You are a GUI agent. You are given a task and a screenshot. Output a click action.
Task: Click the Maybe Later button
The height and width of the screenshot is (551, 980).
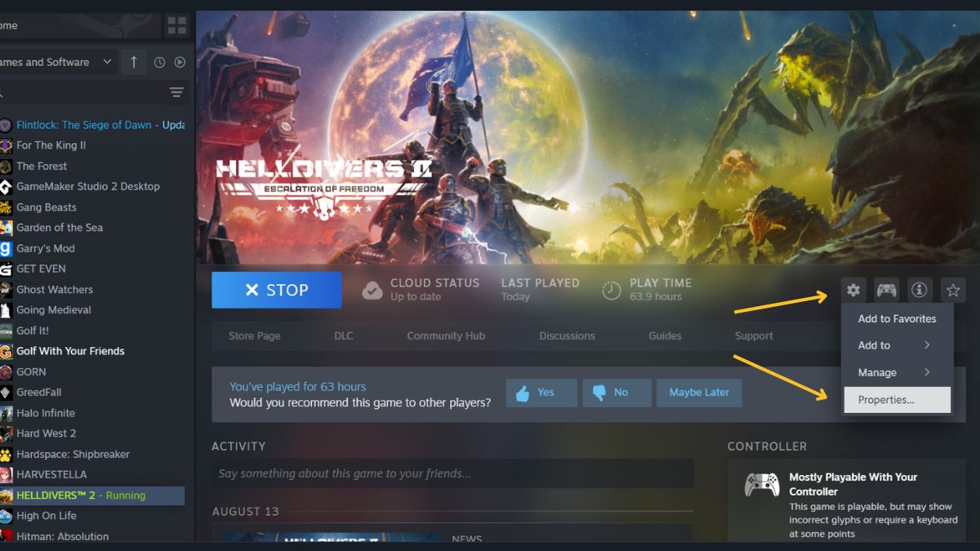tap(699, 393)
